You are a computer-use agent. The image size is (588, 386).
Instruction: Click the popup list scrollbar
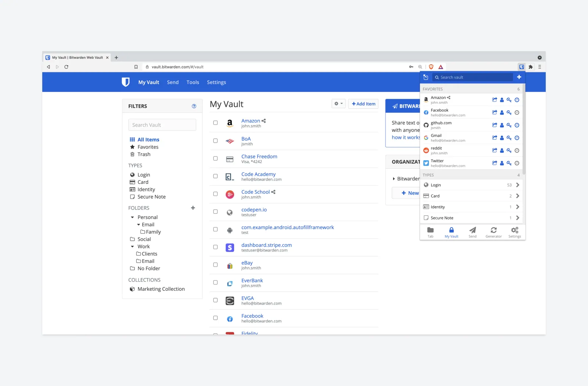tap(524, 129)
